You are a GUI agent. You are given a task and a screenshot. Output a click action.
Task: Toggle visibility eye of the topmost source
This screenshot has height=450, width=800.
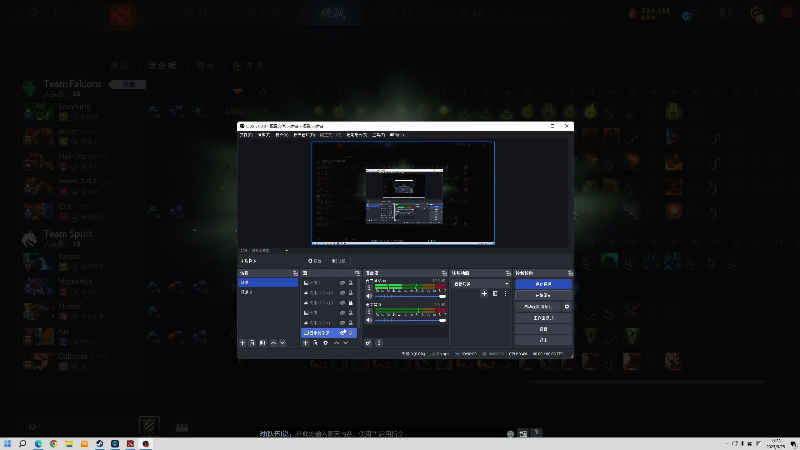pos(342,283)
